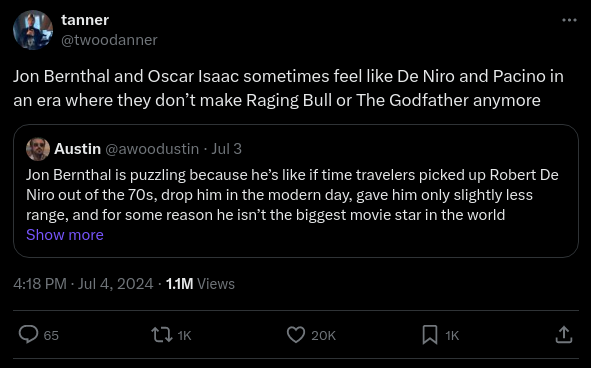Open Austin's small profile avatar

[x=38, y=149]
